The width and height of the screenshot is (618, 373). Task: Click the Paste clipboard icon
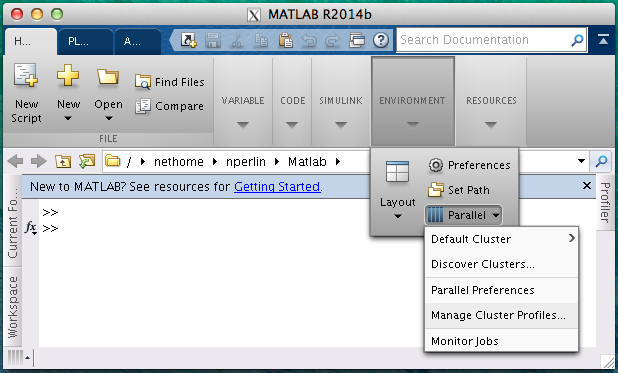(x=285, y=40)
